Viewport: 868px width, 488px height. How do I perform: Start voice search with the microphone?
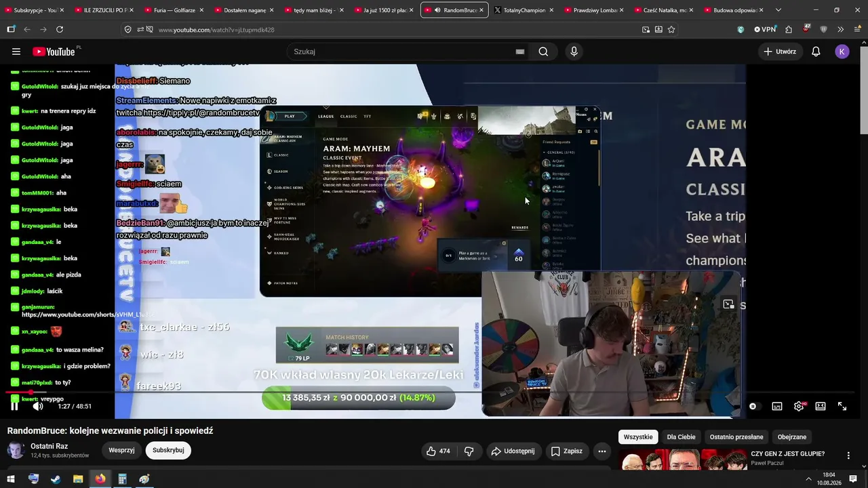(x=574, y=52)
